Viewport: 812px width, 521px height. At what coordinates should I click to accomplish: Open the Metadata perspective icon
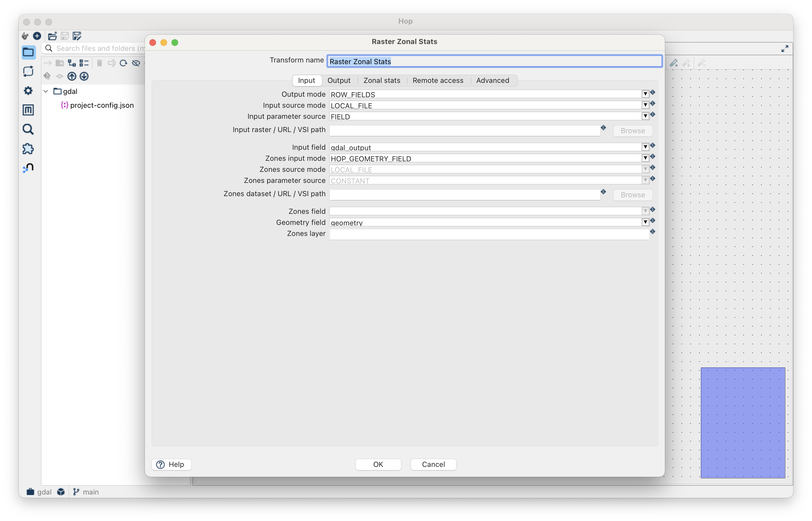28,110
